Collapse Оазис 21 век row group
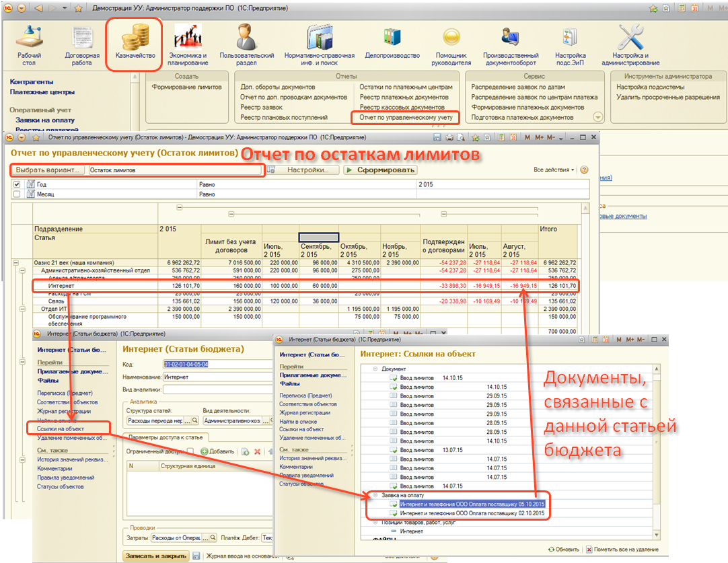This screenshot has height=563, width=728. 17,262
